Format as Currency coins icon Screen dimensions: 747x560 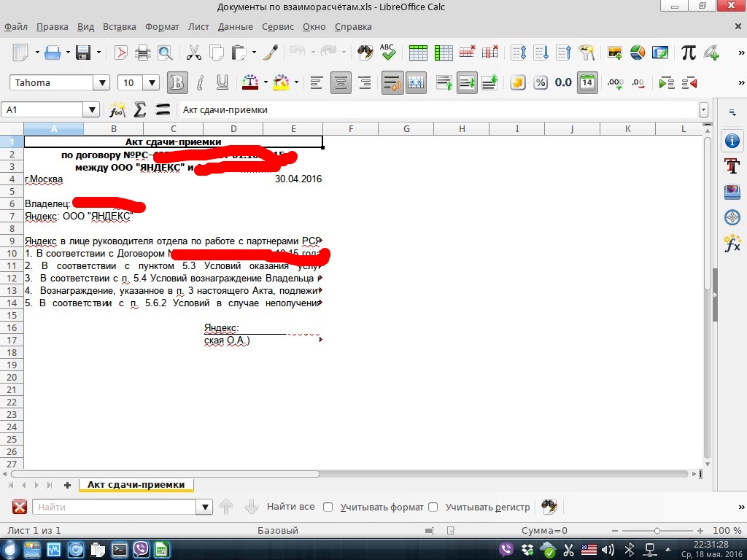(517, 83)
